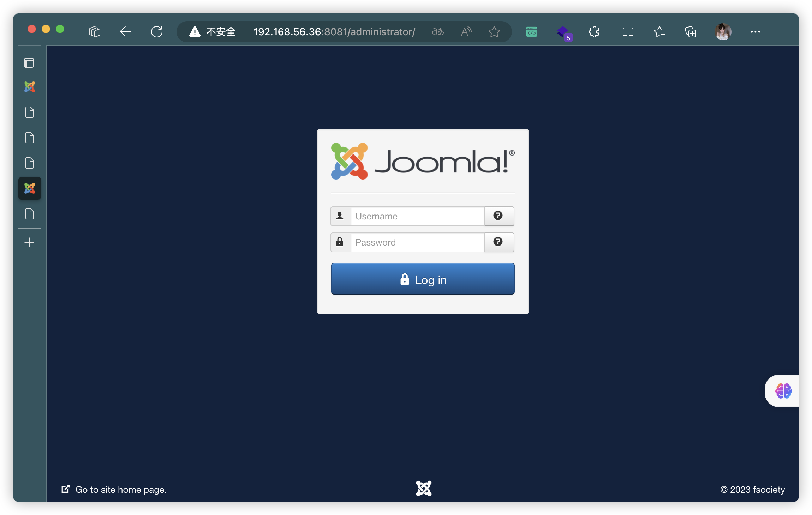Follow Go to site home page link
This screenshot has height=515, width=812.
click(x=114, y=490)
